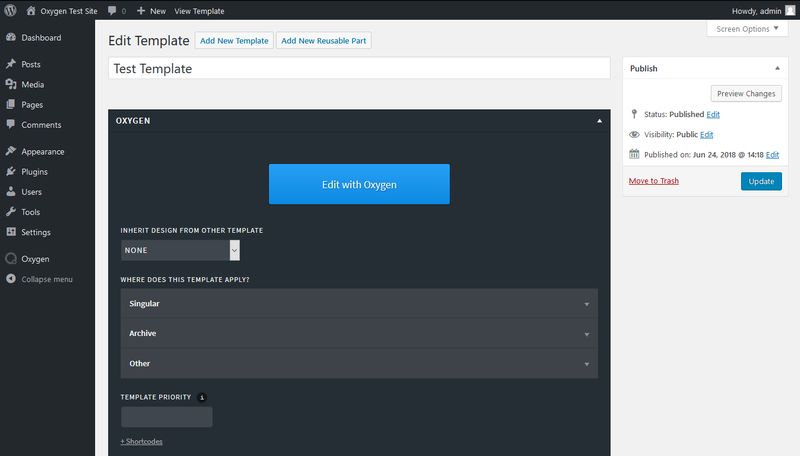Click the plus icon next to New
Viewport: 800px width, 456px height.
pos(141,10)
